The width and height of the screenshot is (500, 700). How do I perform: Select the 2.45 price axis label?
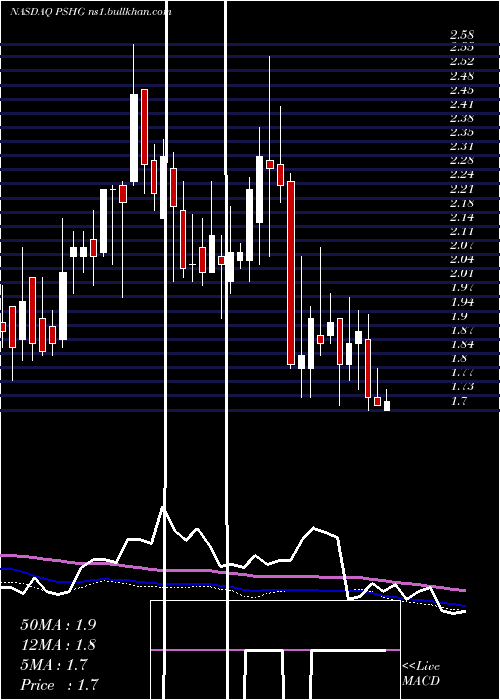click(462, 90)
